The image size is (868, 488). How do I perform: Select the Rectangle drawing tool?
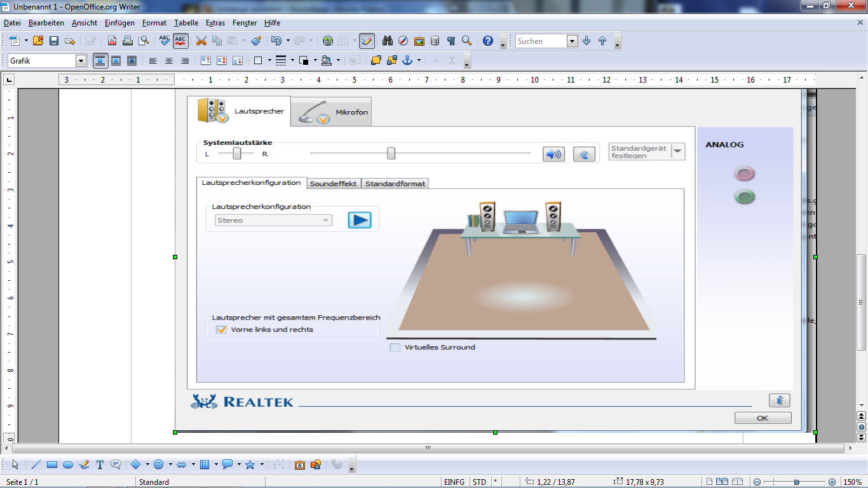(52, 464)
